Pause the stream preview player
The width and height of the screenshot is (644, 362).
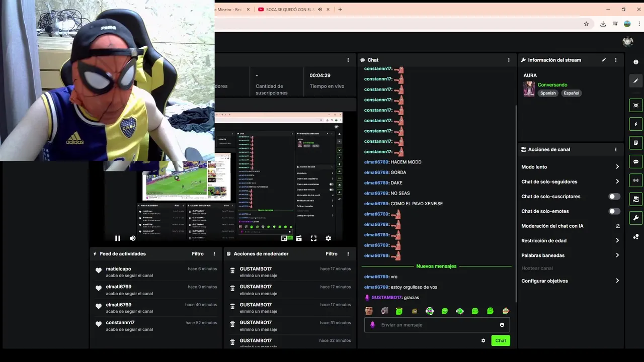point(118,238)
